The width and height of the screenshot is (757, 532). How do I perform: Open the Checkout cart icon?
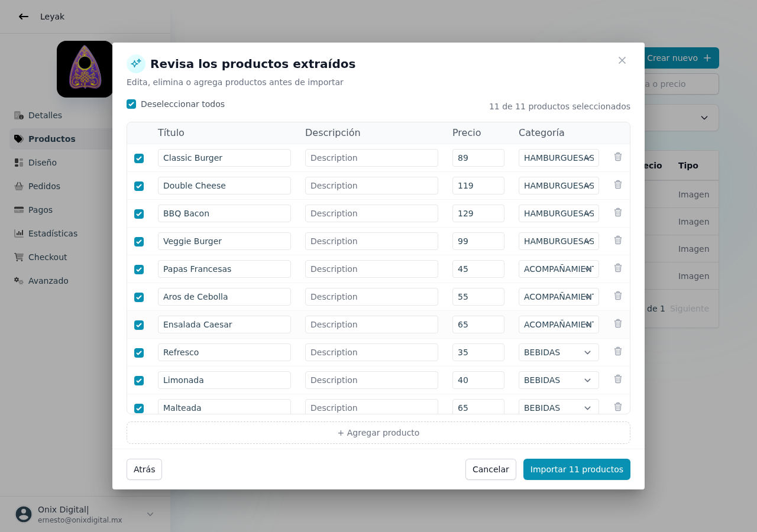tap(18, 257)
